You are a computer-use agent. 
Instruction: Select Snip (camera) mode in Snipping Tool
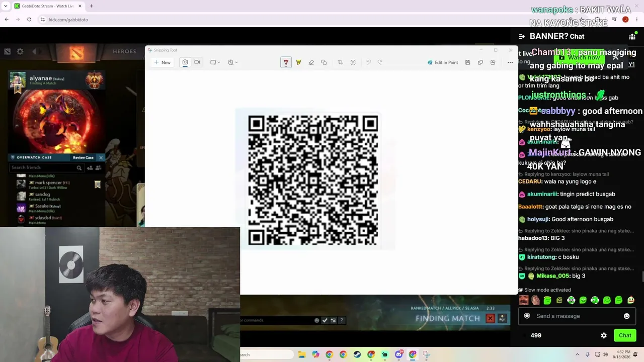[x=185, y=62]
